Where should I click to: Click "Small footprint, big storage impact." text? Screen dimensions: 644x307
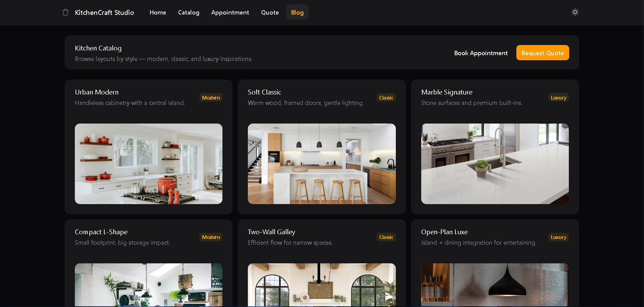click(x=123, y=243)
